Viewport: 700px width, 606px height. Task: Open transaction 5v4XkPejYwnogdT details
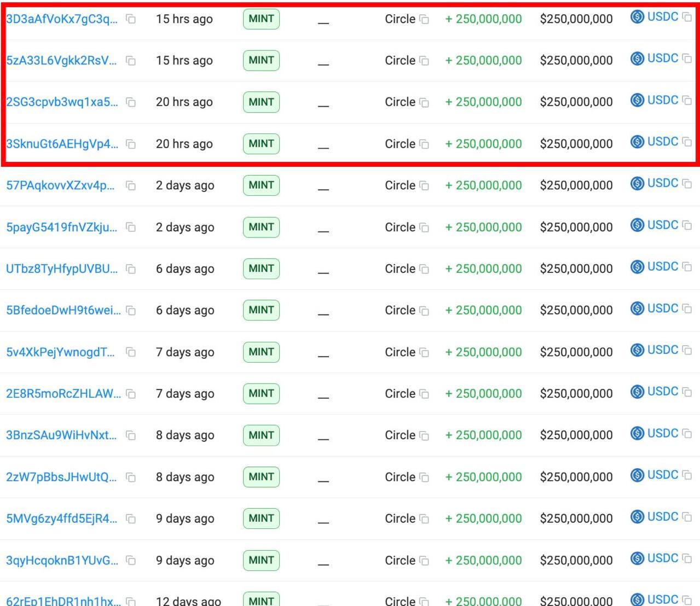pos(60,352)
